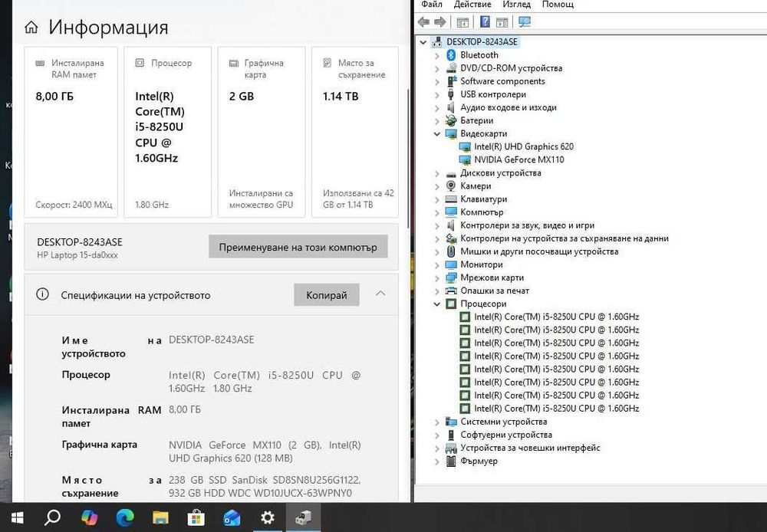
Task: Click the monitor scan hardware changes toolbar icon
Action: coord(525,22)
